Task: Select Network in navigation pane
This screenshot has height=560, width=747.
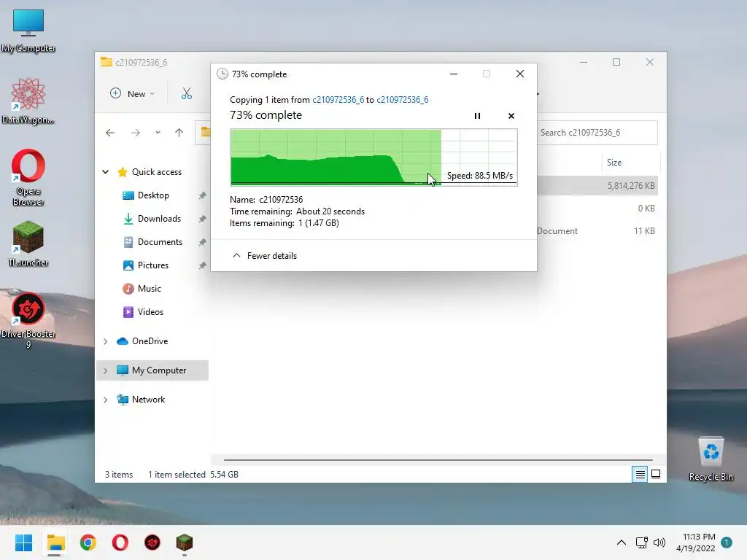Action: tap(148, 399)
